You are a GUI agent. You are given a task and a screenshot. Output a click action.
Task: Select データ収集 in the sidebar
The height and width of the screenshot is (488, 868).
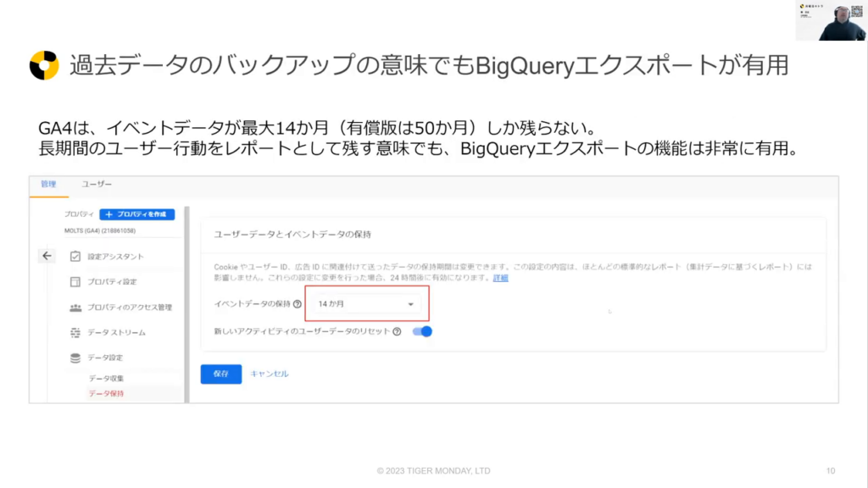pos(106,379)
